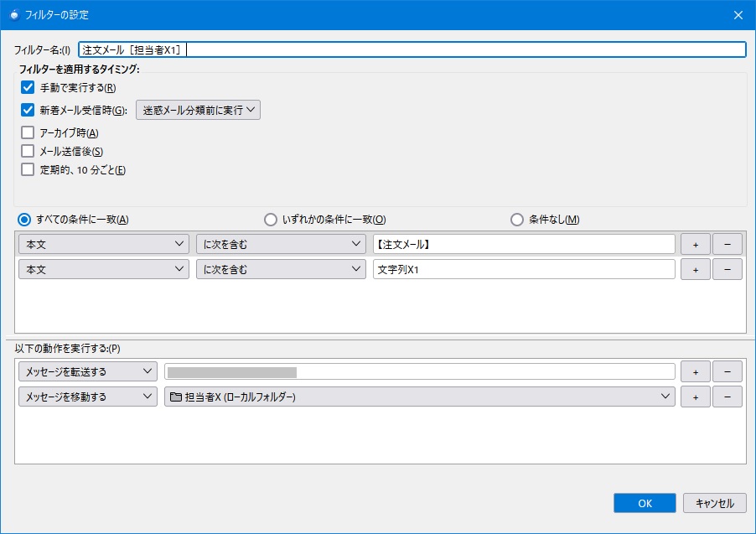
Task: Click the キャンセル button
Action: (714, 503)
